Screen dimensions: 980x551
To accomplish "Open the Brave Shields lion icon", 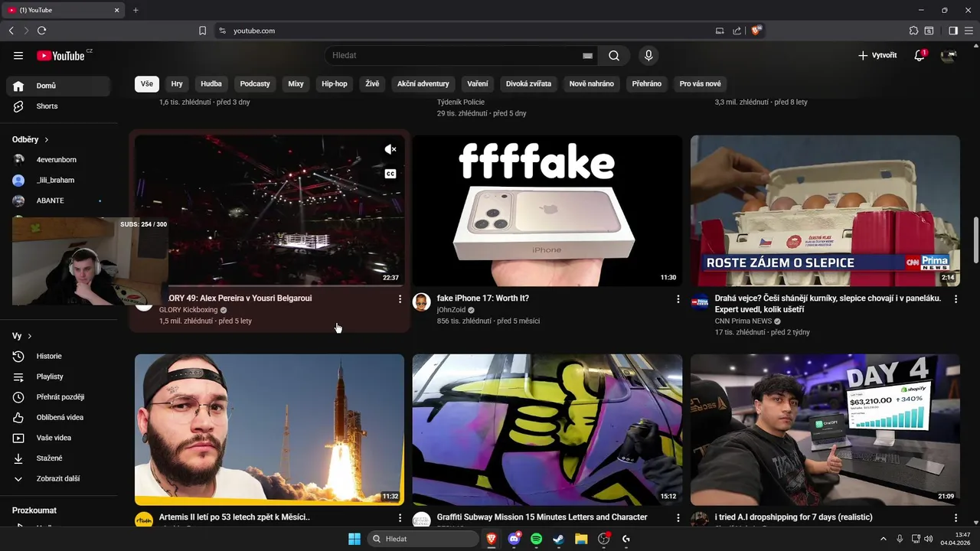I will click(756, 31).
